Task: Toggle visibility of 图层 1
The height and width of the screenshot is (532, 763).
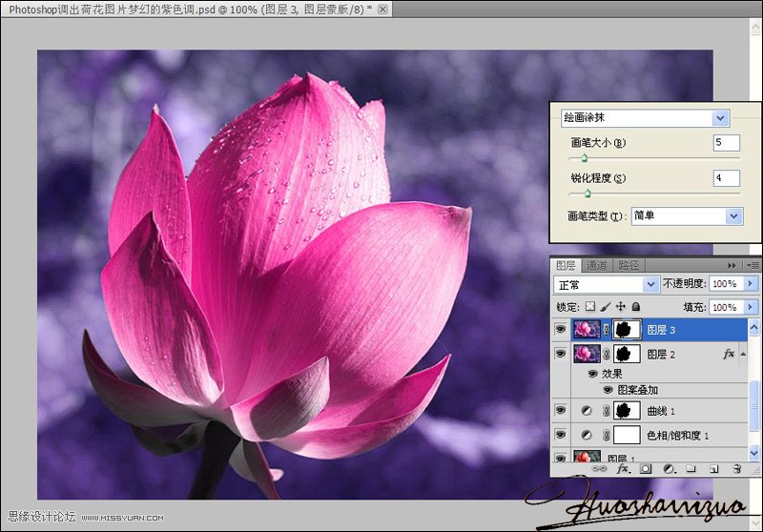Action: point(561,458)
